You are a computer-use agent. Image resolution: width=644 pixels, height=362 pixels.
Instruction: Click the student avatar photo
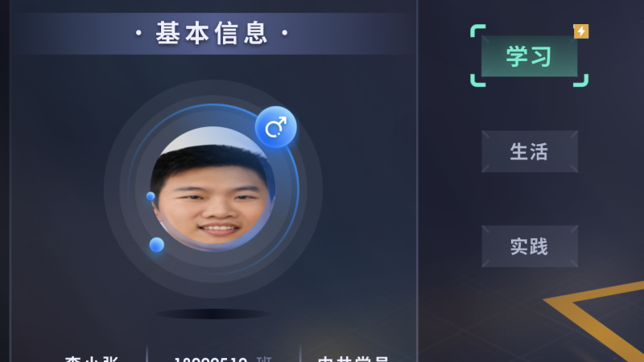pos(213,189)
